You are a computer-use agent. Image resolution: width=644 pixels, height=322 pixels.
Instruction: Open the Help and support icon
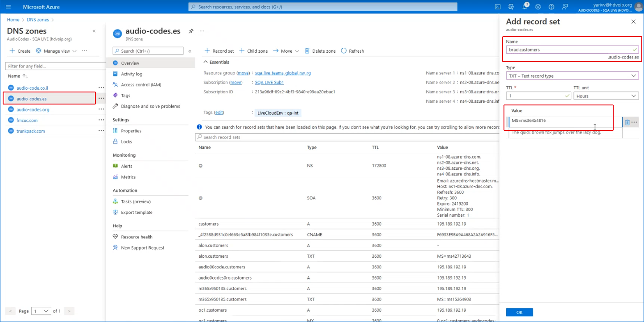[551, 7]
